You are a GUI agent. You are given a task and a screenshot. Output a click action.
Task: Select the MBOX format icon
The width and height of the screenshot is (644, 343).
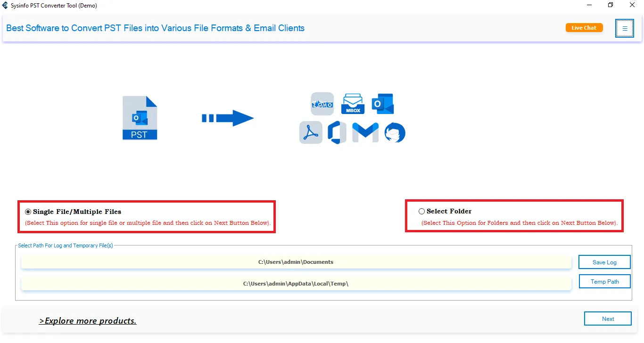point(352,104)
